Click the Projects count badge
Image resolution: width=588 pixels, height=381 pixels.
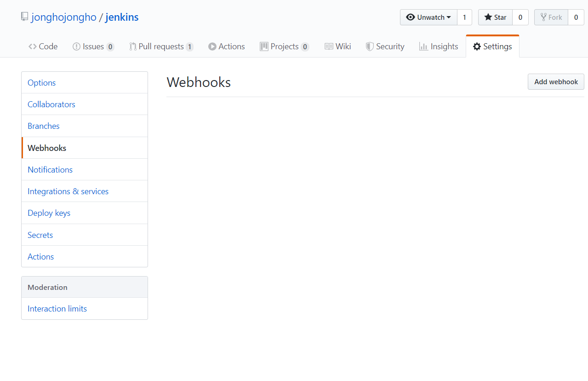[x=305, y=46]
